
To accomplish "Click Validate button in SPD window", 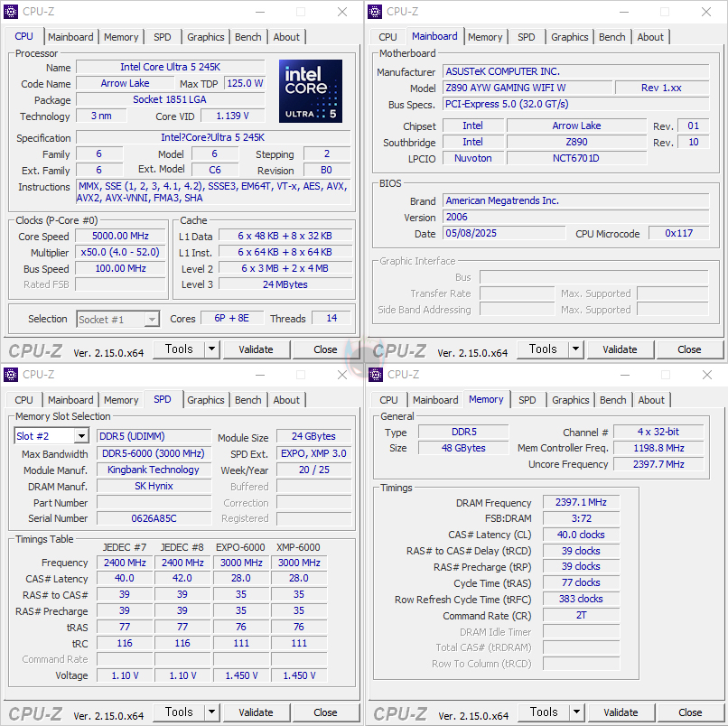I will coord(256,712).
